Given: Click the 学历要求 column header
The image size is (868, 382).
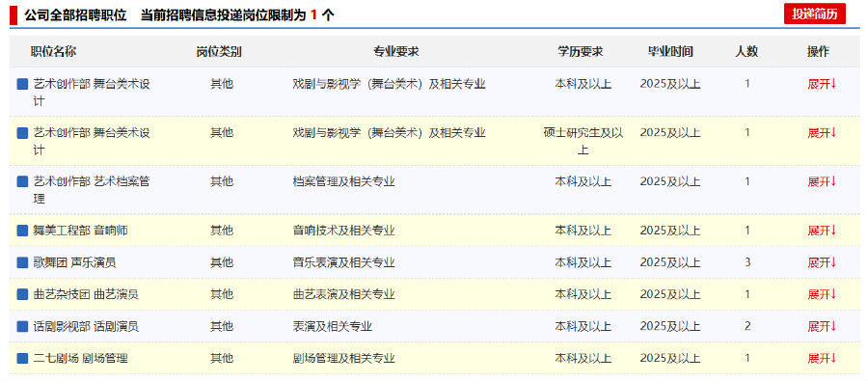Looking at the screenshot, I should (581, 51).
